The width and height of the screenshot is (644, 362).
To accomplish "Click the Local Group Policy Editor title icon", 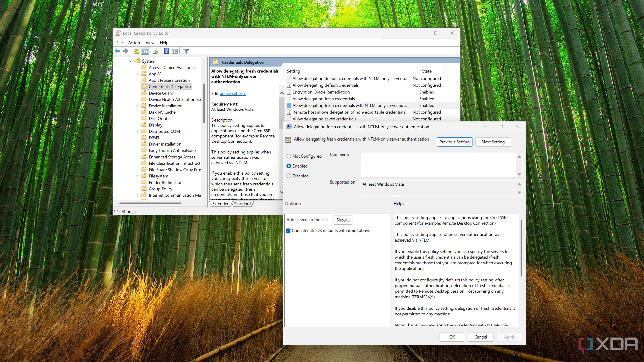I will coord(118,33).
